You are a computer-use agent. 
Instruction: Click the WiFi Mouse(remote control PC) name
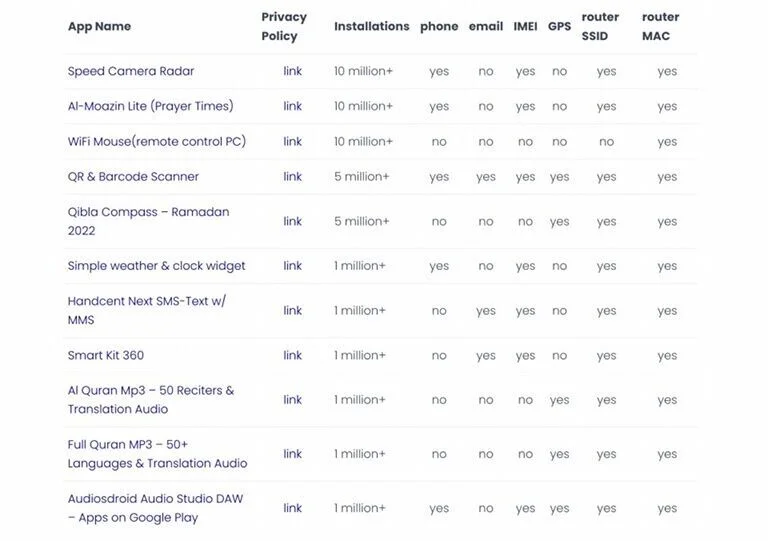click(157, 142)
